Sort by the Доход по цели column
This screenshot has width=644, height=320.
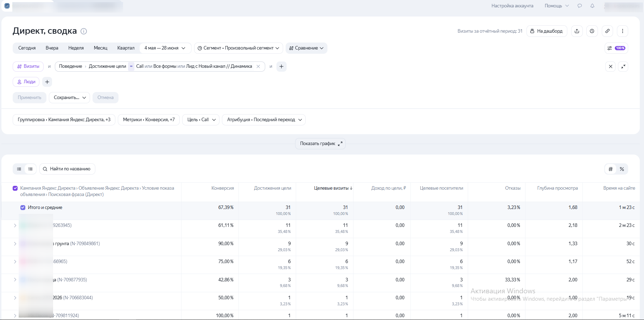click(389, 188)
